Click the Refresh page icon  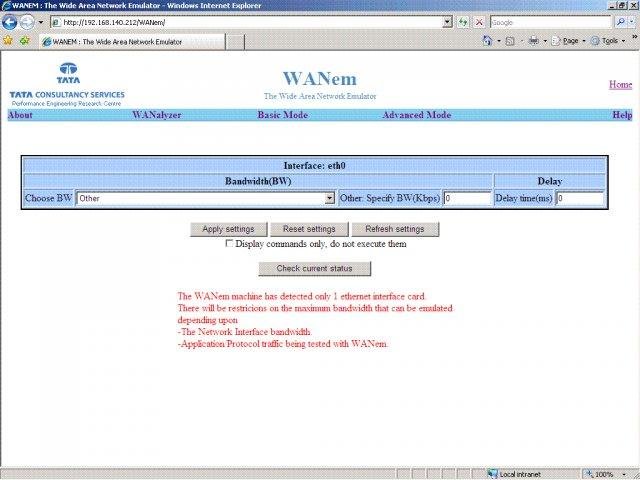463,22
